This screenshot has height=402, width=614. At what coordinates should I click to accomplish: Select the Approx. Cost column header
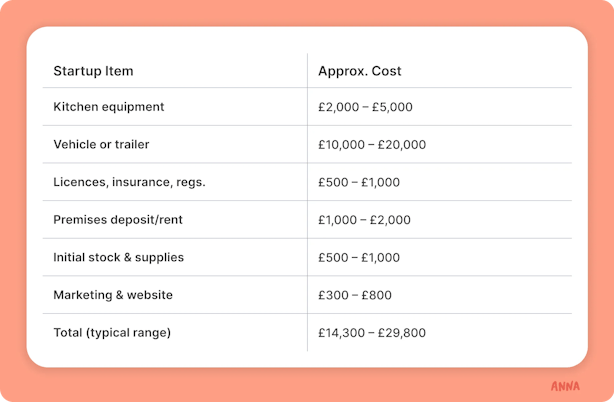pyautogui.click(x=359, y=71)
